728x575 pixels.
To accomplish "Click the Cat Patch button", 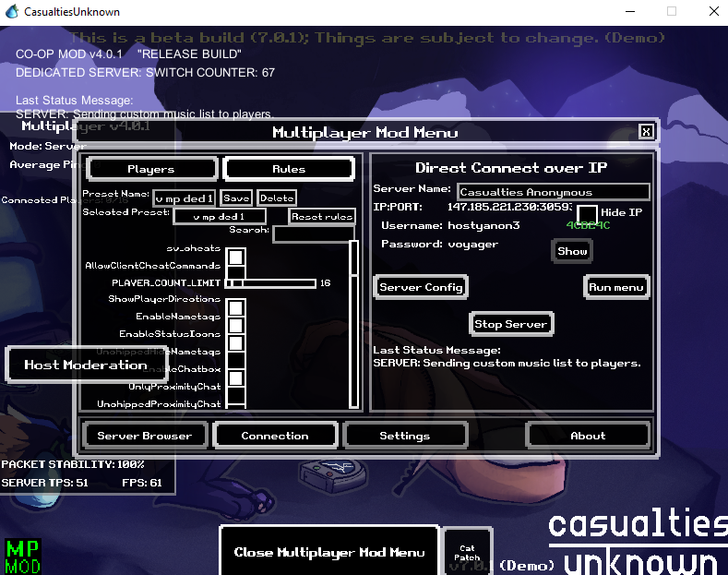I will pyautogui.click(x=467, y=552).
